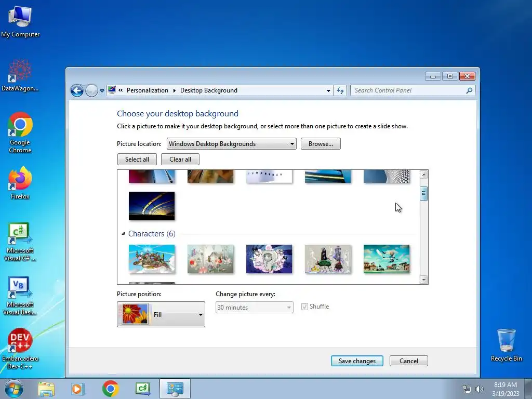
Task: Expand the breadcrumb chevron before Personalization
Action: pos(121,90)
